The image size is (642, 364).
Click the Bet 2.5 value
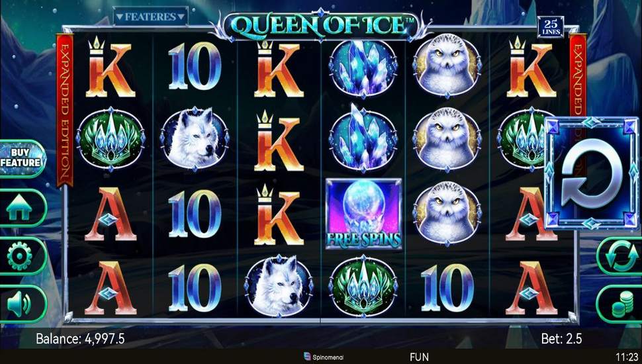click(561, 339)
